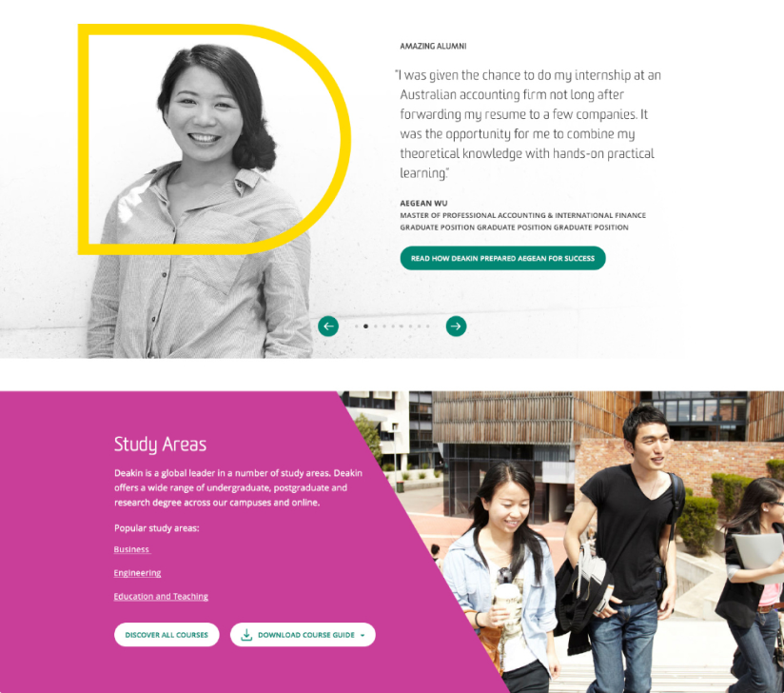This screenshot has width=784, height=693.
Task: Expand Download Course Guide dropdown caret
Action: point(363,635)
